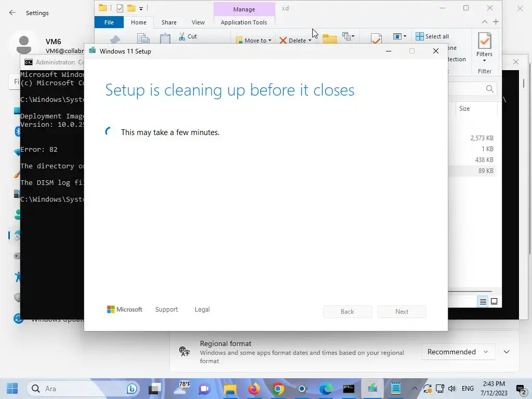Image resolution: width=532 pixels, height=399 pixels.
Task: Click the Back button in Setup
Action: (x=347, y=312)
